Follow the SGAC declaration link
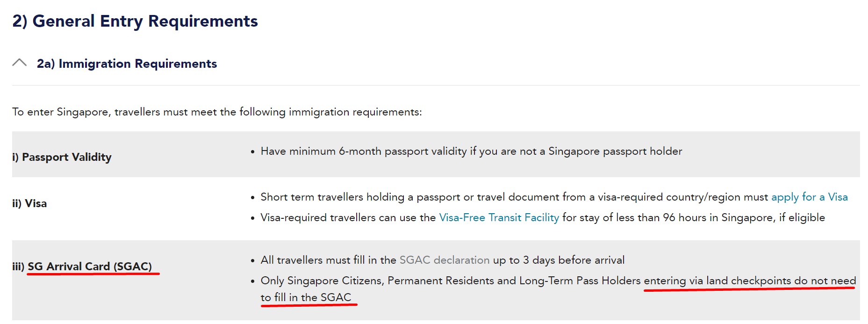The width and height of the screenshot is (868, 324). 445,260
